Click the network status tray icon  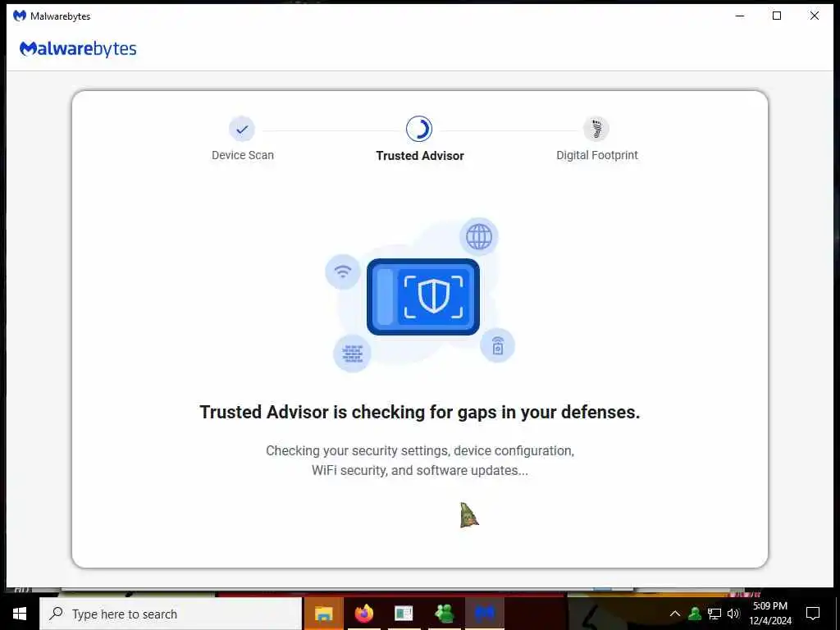pos(714,614)
